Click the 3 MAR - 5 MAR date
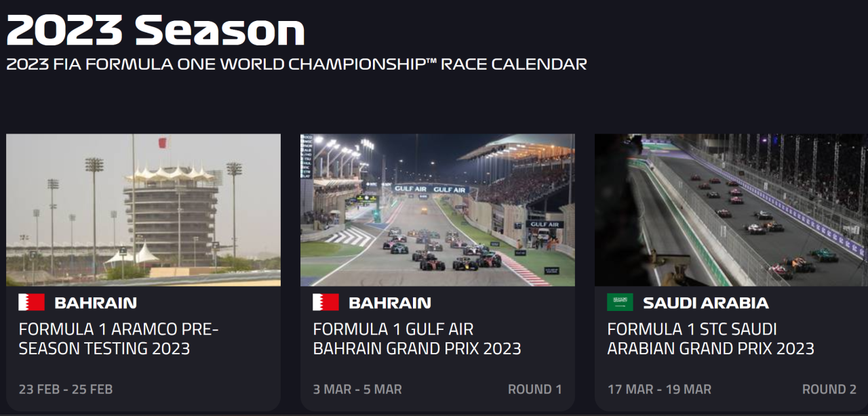Viewport: 868px width, 416px height. (x=357, y=390)
